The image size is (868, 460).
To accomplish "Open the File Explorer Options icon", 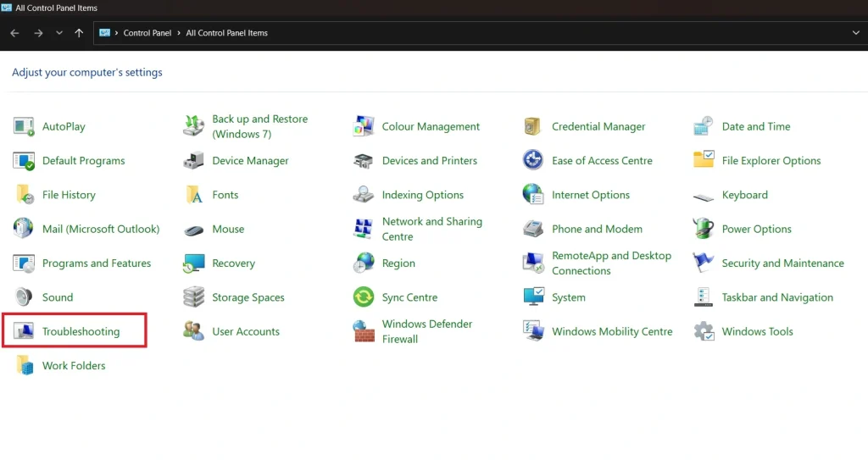I will coord(704,160).
